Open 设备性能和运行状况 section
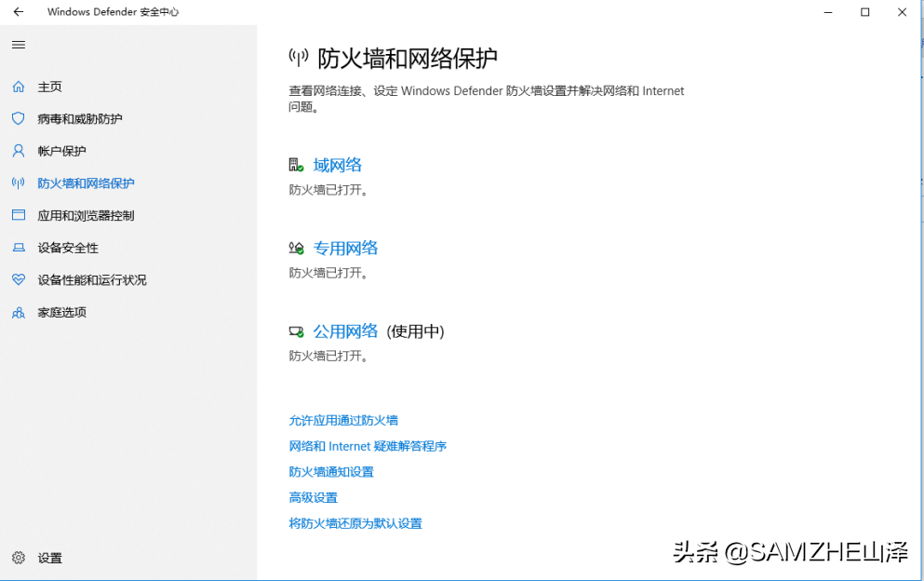 tap(92, 279)
